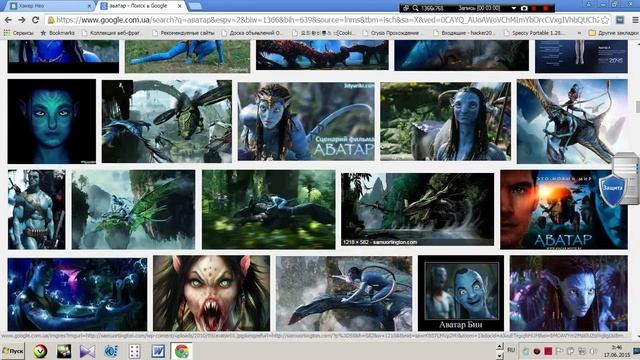Click the page vertical scrollbar thumb
Screen dimensions: 640x360
(x=637, y=106)
